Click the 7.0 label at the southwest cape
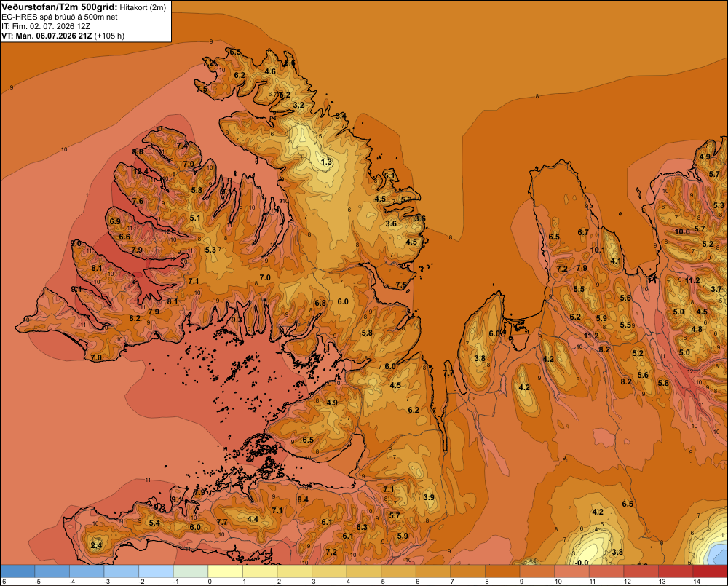The width and height of the screenshot is (728, 586). (96, 357)
